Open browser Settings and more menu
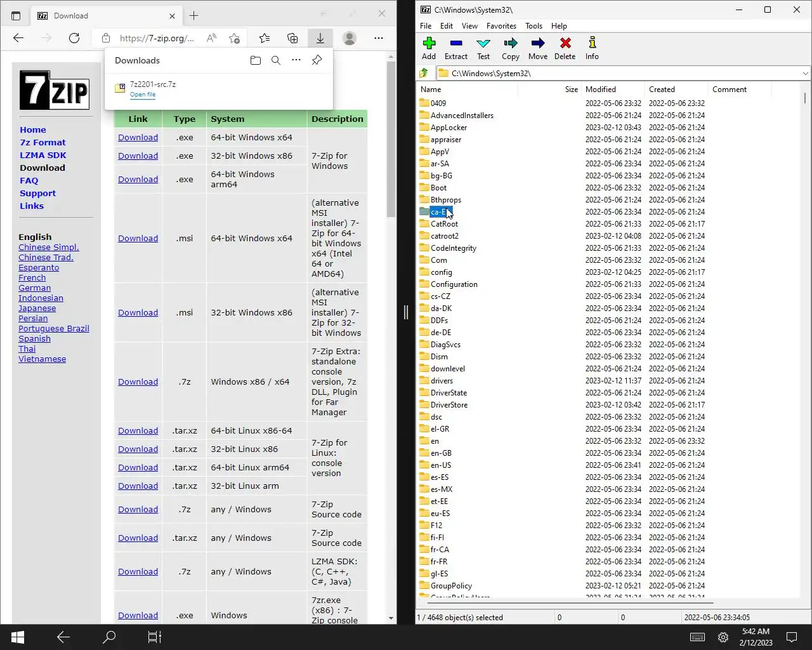Image resolution: width=812 pixels, height=650 pixels. [379, 38]
